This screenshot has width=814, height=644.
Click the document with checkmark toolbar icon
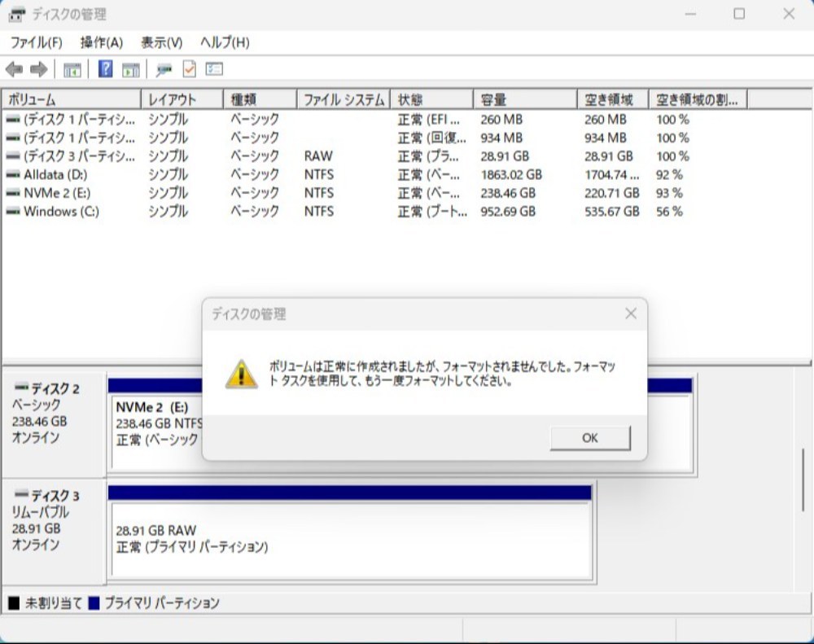click(x=190, y=69)
